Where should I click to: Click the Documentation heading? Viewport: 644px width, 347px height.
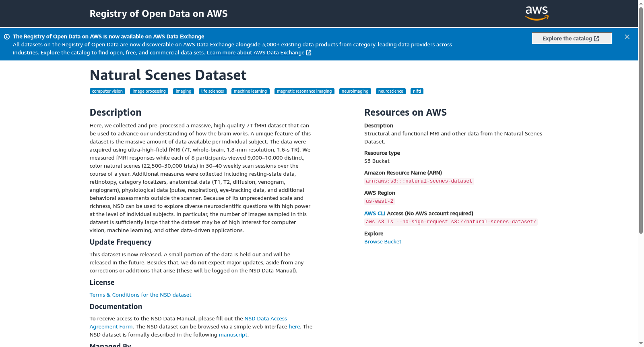(116, 307)
